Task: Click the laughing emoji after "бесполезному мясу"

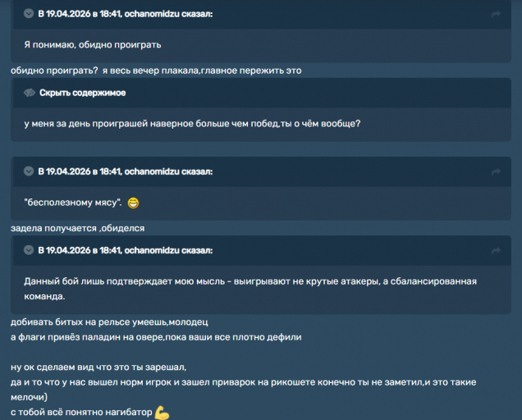Action: click(133, 203)
